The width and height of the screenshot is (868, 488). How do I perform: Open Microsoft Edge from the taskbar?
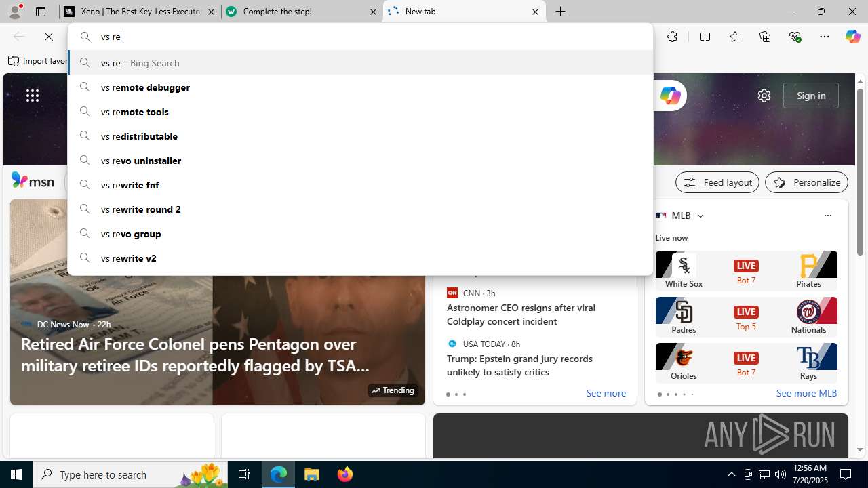coord(279,474)
